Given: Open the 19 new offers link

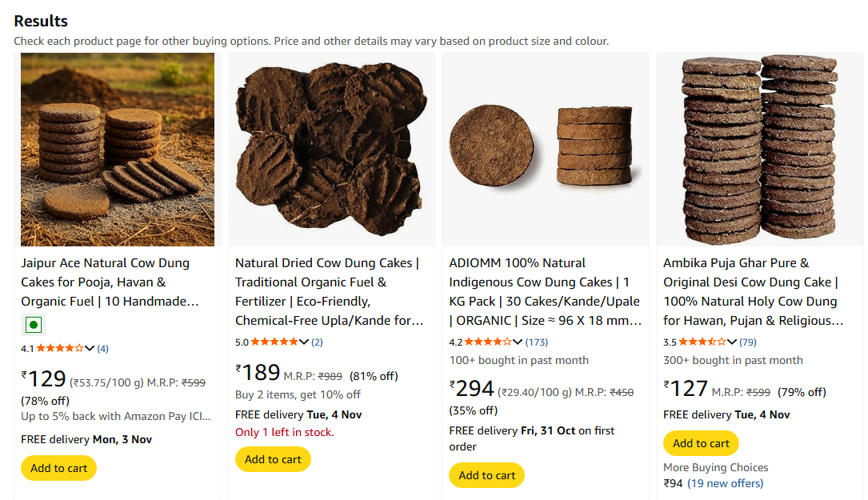Looking at the screenshot, I should 726,483.
